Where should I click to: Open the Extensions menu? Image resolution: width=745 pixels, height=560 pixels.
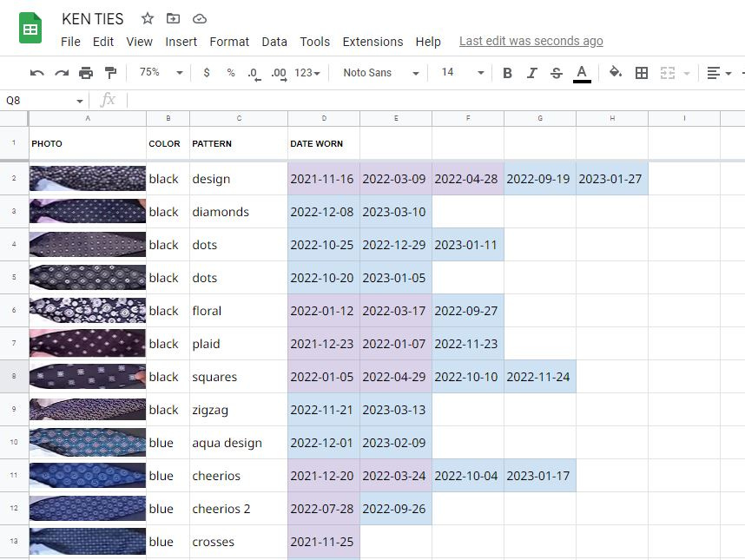click(x=372, y=42)
